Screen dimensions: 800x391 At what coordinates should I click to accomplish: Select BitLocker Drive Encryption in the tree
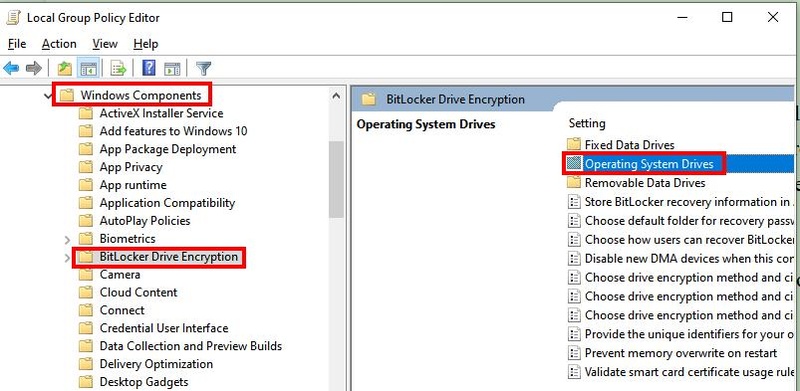[169, 257]
